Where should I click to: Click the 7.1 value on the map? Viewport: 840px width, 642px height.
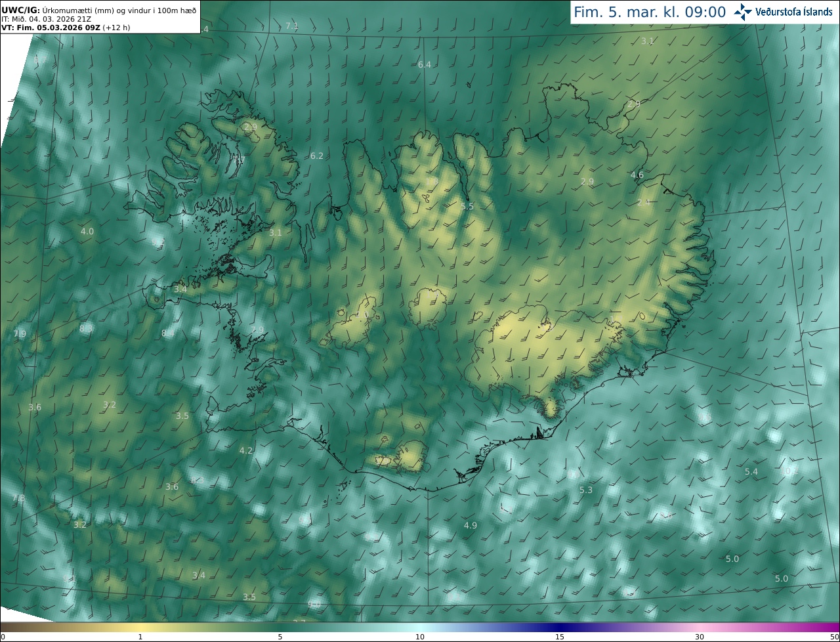pos(292,26)
